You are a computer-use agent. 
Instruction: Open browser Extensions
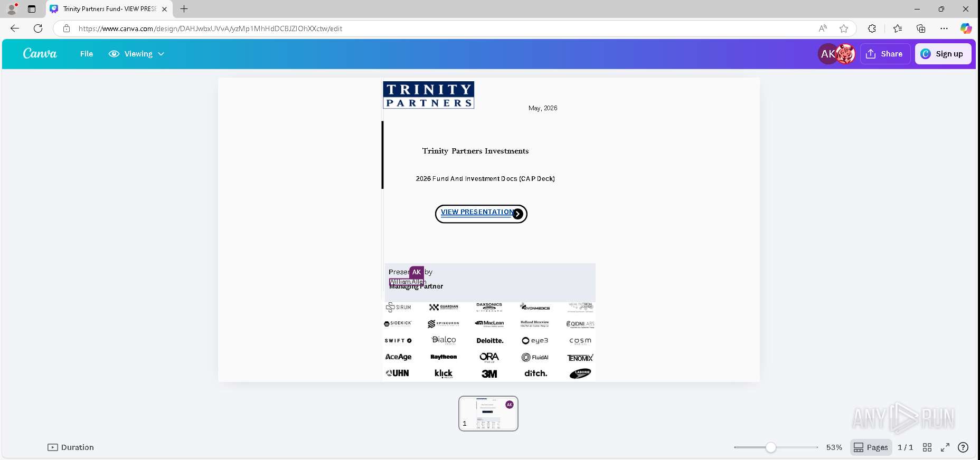pos(872,28)
